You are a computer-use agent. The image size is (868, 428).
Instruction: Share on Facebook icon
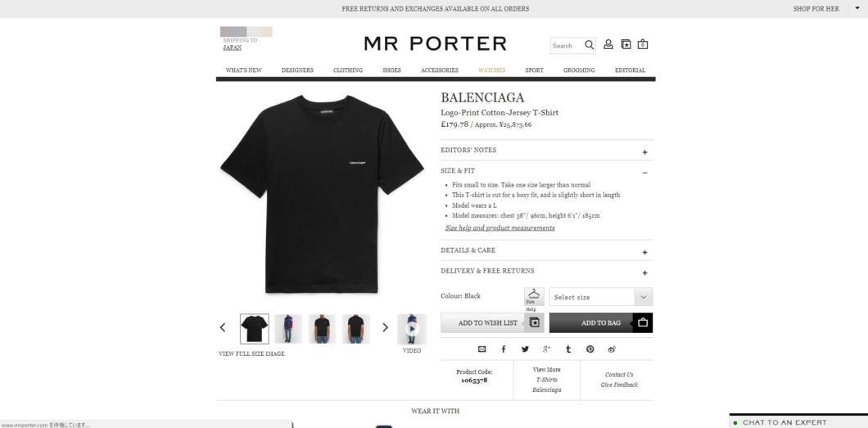504,349
